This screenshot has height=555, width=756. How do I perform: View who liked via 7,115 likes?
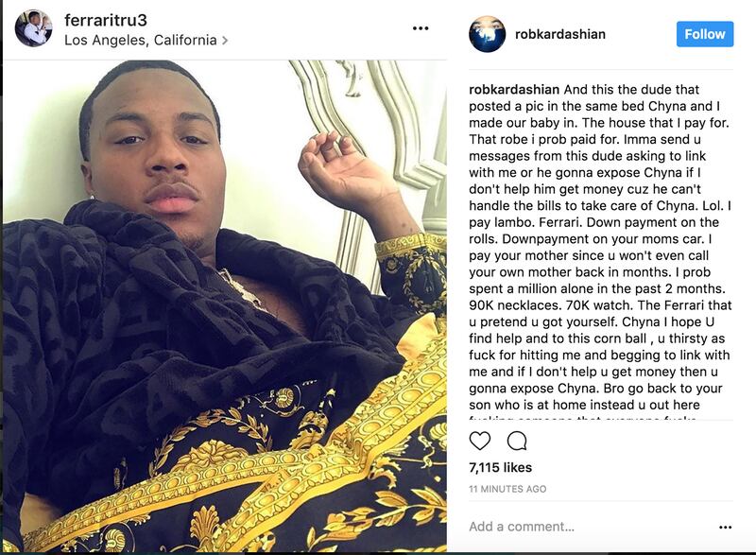(501, 467)
